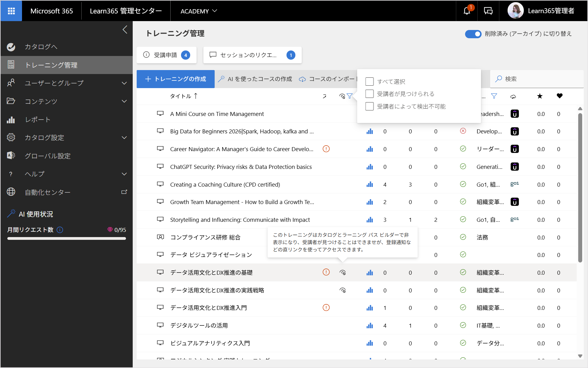Viewport: 588px width, 368px height.
Task: Click warning icon on Career Navigator row
Action: point(326,149)
